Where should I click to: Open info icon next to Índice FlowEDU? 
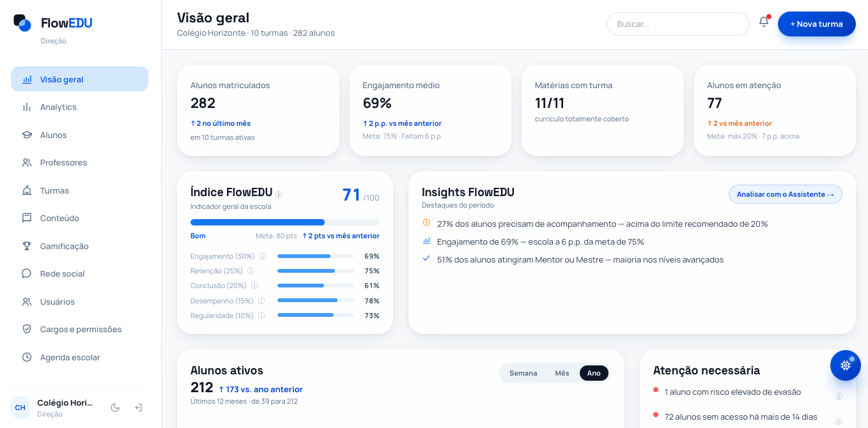[x=279, y=194]
